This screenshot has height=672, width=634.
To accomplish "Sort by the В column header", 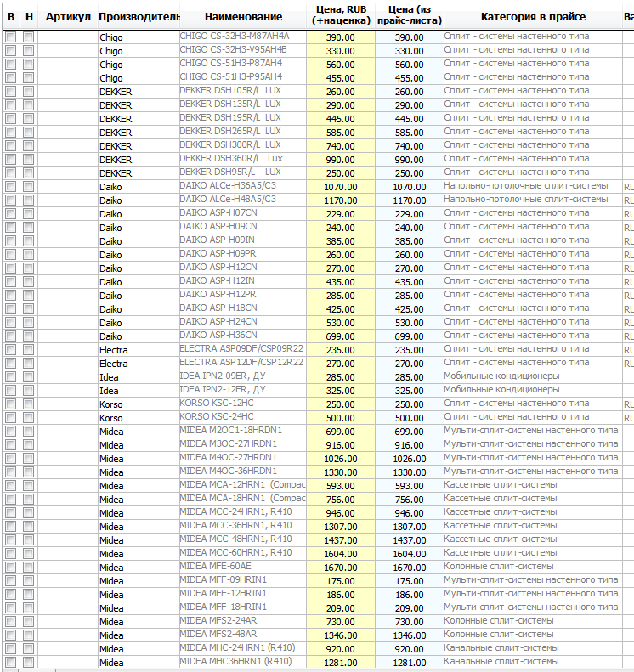I will pyautogui.click(x=11, y=16).
